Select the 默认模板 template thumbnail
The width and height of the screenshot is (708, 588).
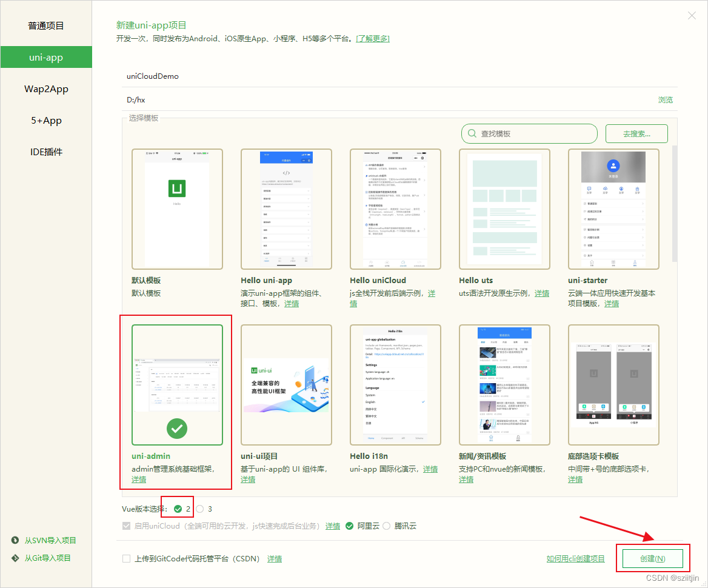click(177, 209)
